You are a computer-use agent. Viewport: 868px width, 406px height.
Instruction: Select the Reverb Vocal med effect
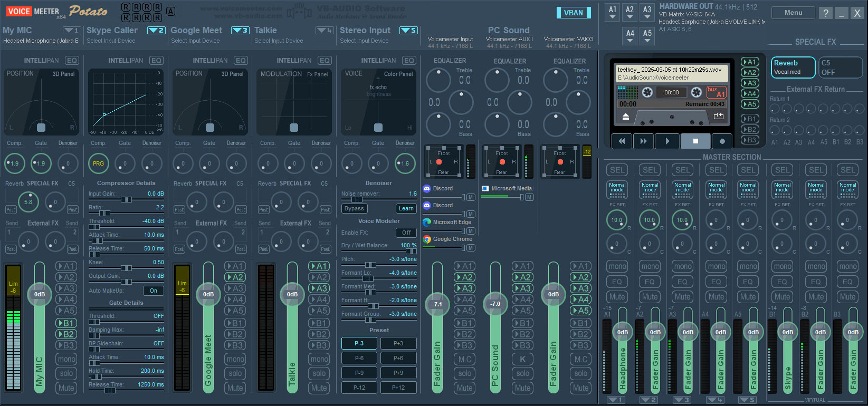tap(793, 67)
